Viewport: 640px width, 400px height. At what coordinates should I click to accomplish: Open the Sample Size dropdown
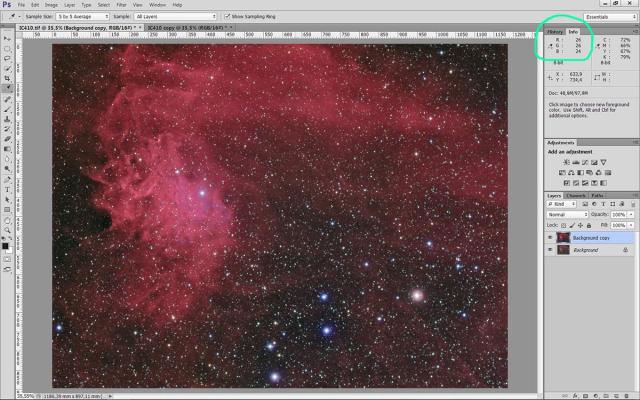pyautogui.click(x=82, y=17)
